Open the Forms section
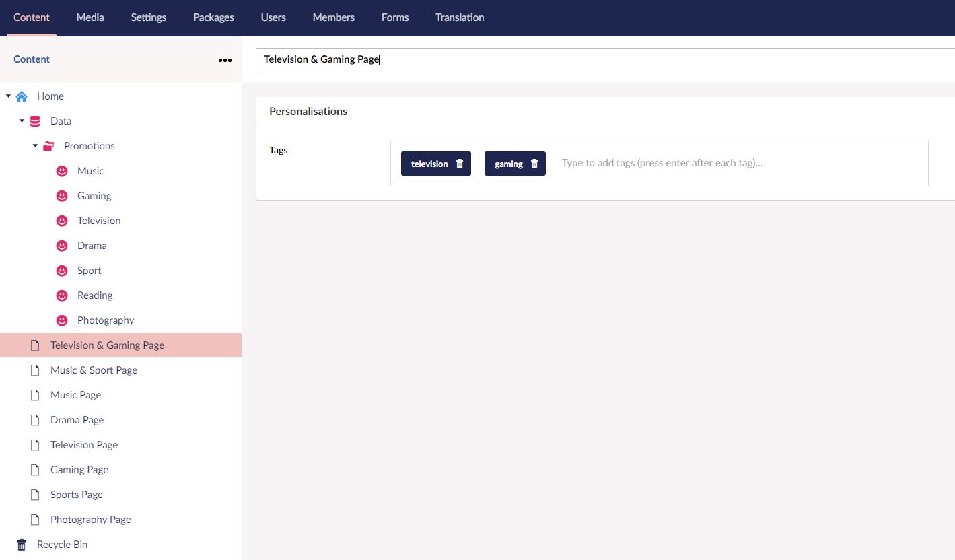This screenshot has width=955, height=560. point(395,17)
